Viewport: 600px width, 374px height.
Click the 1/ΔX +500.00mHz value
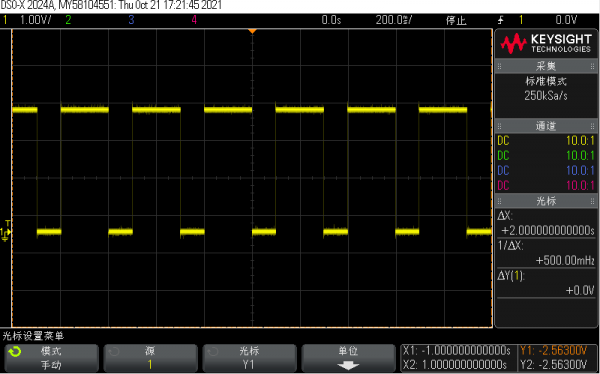pyautogui.click(x=565, y=261)
